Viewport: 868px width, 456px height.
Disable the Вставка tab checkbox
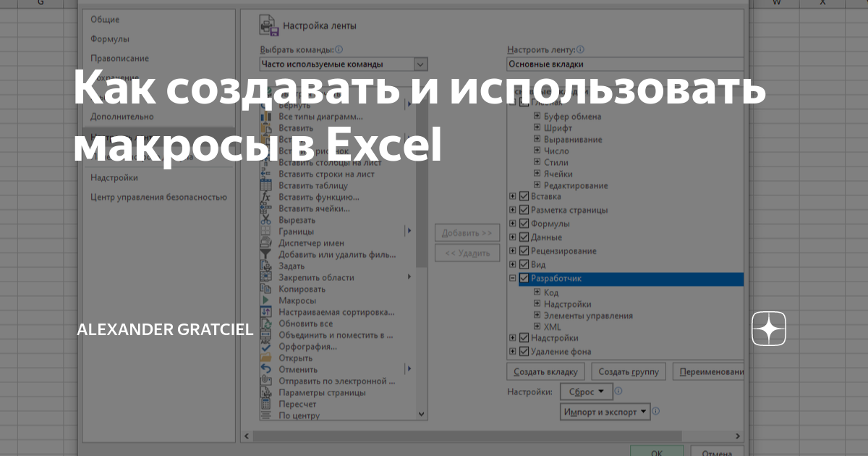[x=523, y=195]
